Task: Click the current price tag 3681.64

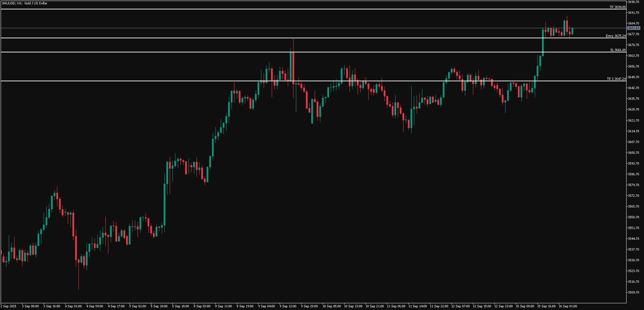Action: point(634,28)
